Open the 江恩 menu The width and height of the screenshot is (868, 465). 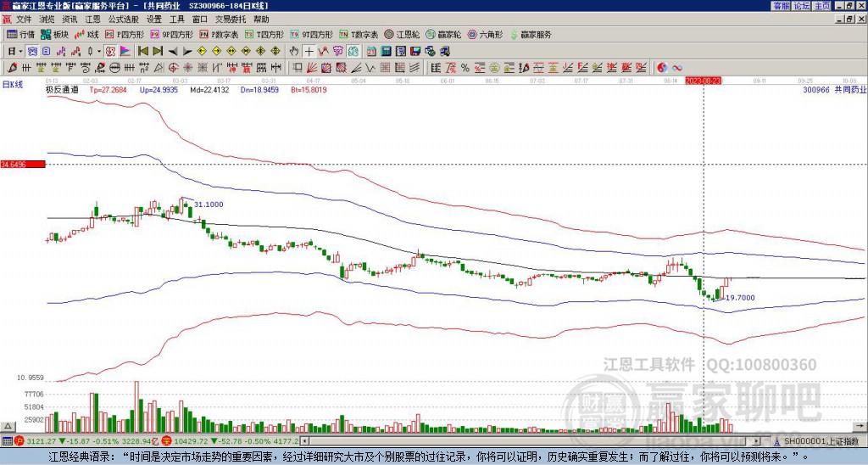(92, 20)
